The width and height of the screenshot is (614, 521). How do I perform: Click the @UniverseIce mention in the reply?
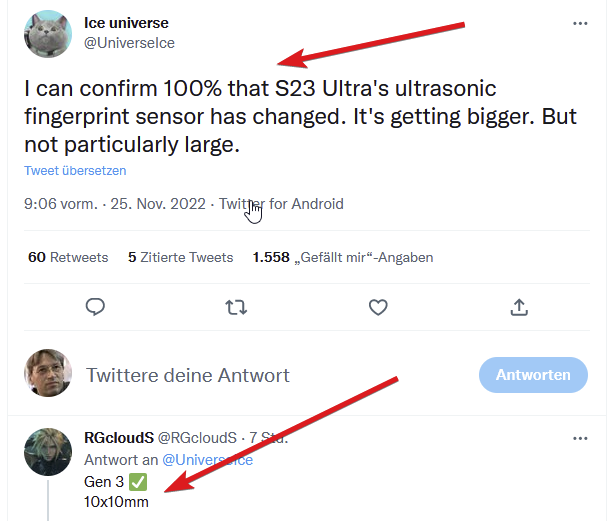click(208, 460)
